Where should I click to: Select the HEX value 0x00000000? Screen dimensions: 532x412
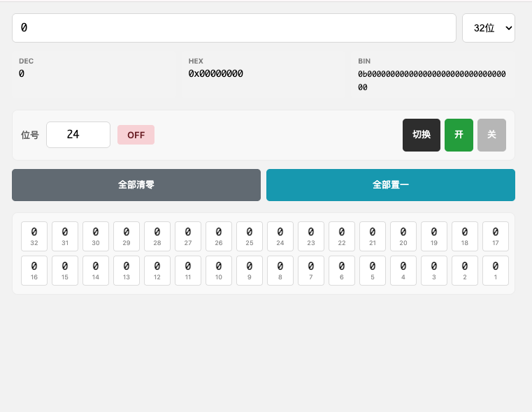[216, 73]
